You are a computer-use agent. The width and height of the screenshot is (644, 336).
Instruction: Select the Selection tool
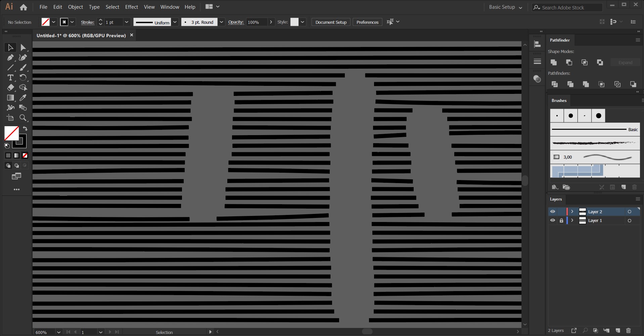pos(10,47)
